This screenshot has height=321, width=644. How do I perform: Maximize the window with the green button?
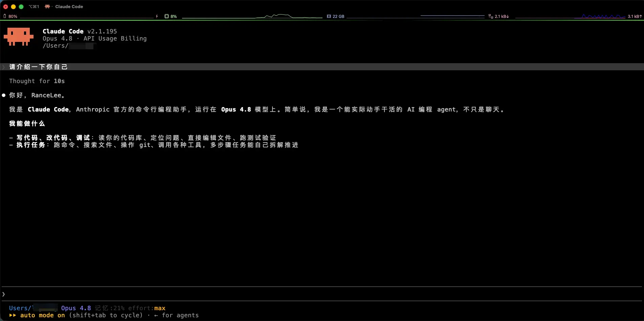pos(21,6)
